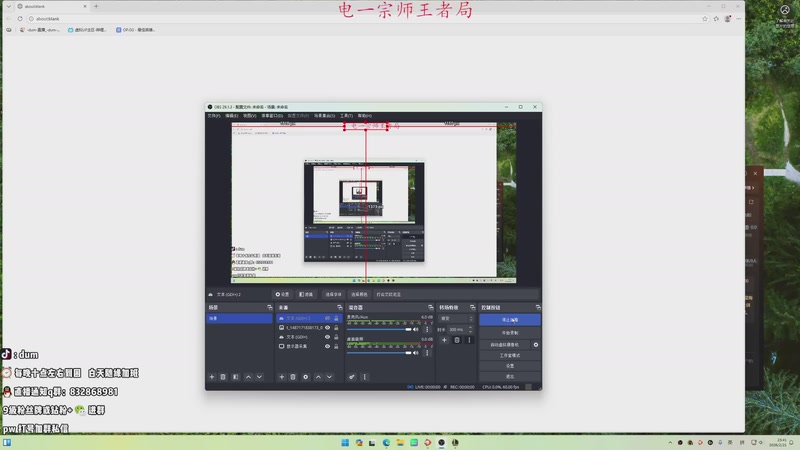Open the 文件(F) menu in OBS
This screenshot has height=450, width=800.
[x=213, y=115]
